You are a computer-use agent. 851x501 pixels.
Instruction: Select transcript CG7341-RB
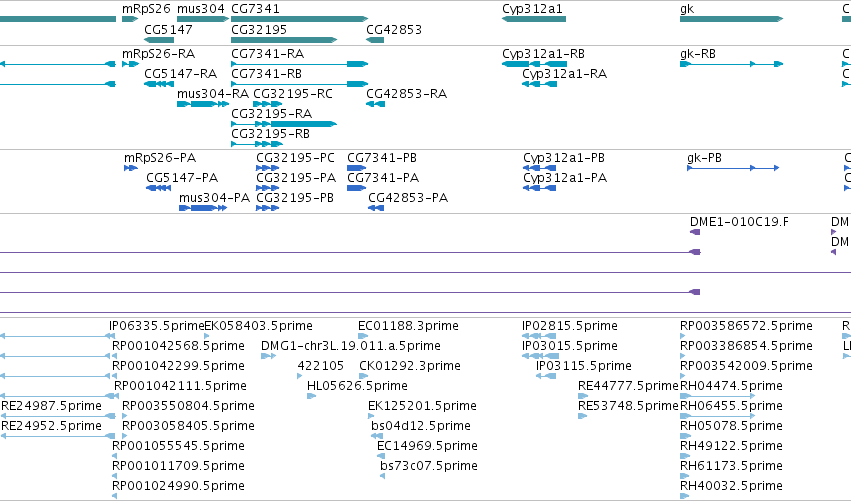coord(300,84)
